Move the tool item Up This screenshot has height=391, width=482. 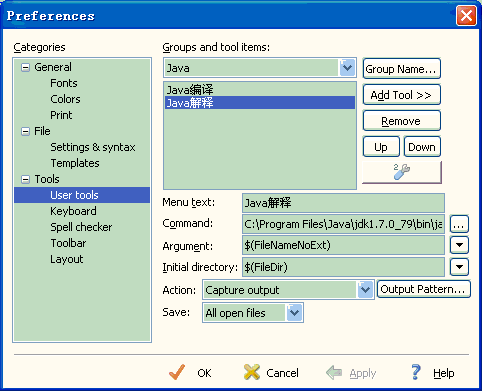[381, 147]
